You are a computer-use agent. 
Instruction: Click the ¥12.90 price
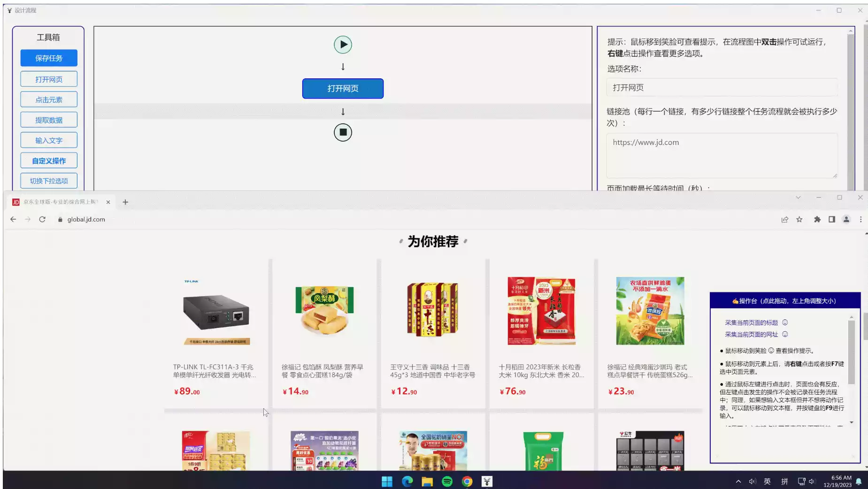pyautogui.click(x=404, y=391)
